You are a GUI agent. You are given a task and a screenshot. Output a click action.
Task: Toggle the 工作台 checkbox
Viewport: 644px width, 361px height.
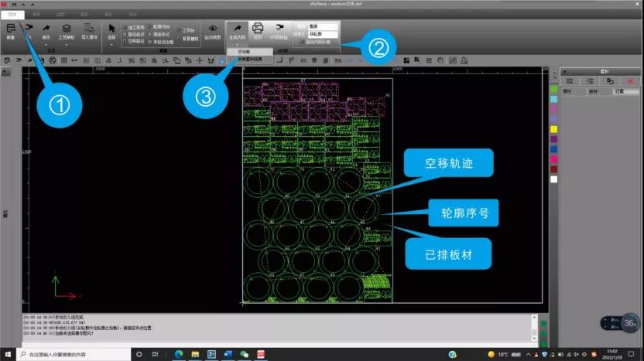click(x=179, y=30)
